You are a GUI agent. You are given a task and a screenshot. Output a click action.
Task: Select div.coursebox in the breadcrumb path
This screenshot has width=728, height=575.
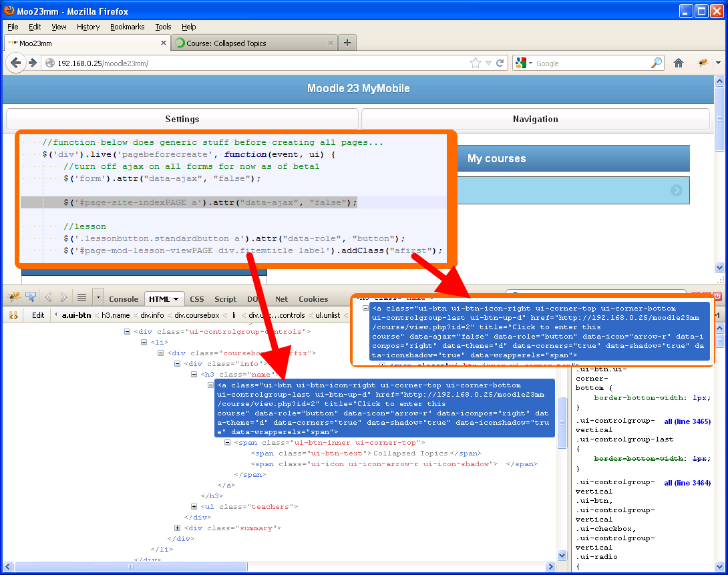[x=197, y=315]
